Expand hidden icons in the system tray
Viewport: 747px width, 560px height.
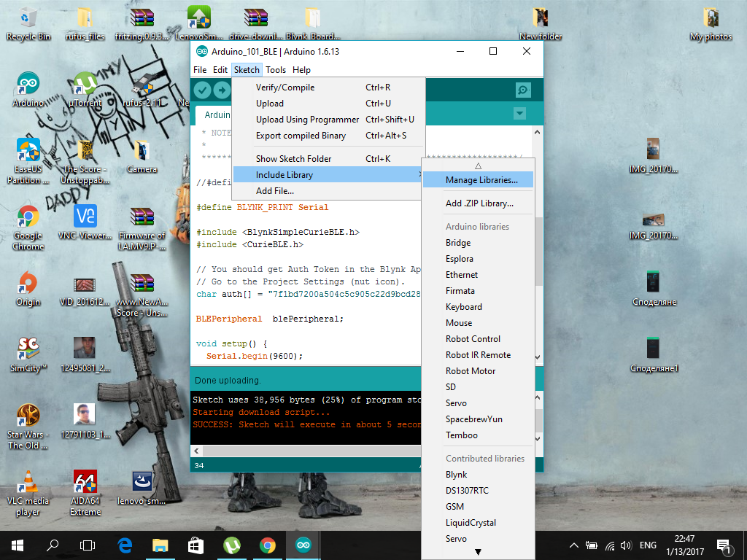[x=573, y=545]
